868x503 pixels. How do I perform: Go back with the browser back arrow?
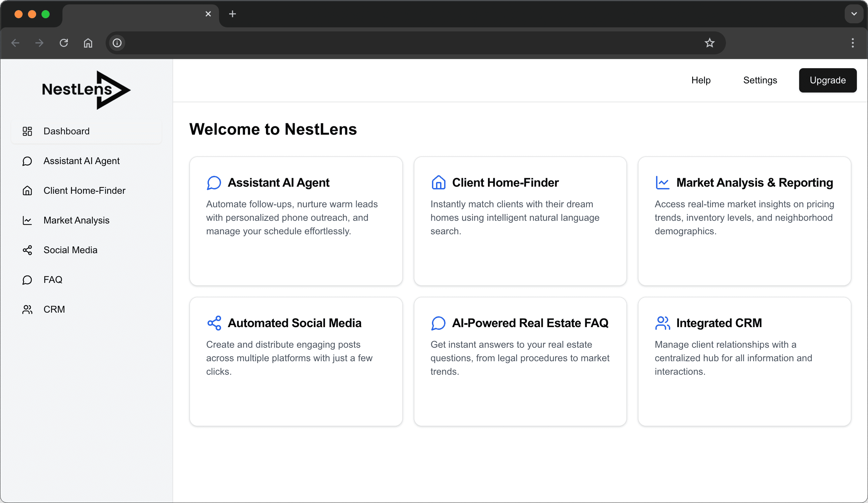point(16,43)
